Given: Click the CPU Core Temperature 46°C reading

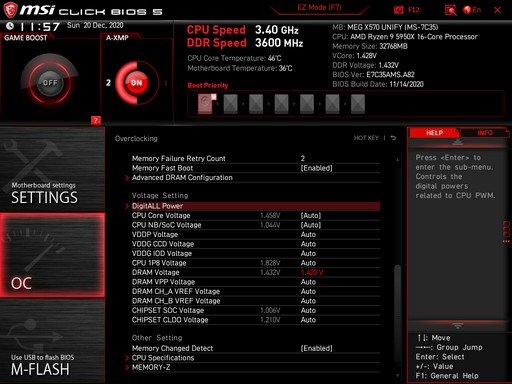Looking at the screenshot, I should pyautogui.click(x=234, y=58).
